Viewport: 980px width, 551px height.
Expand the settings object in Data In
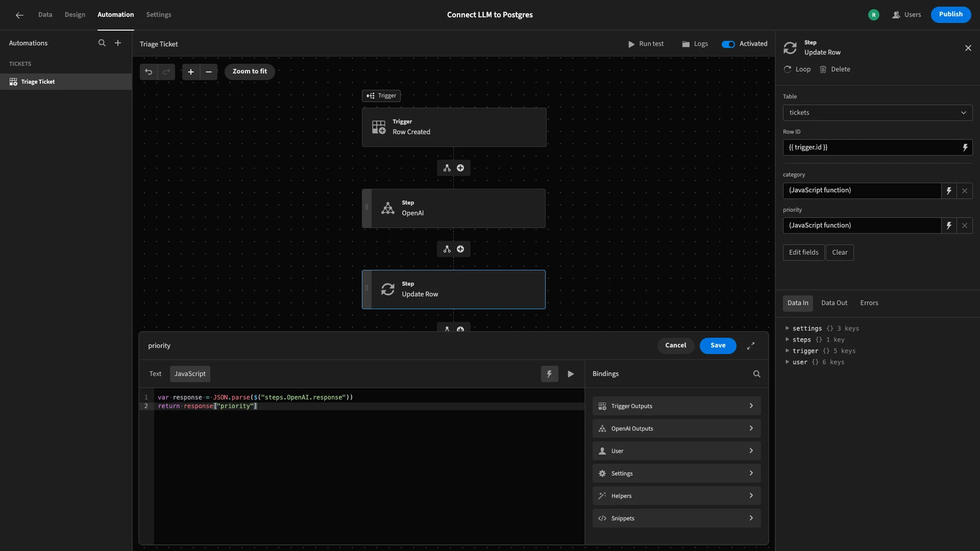788,329
